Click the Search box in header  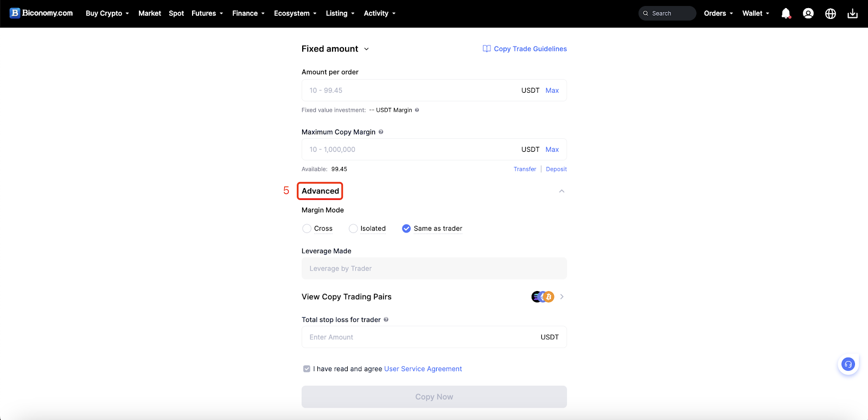(667, 14)
